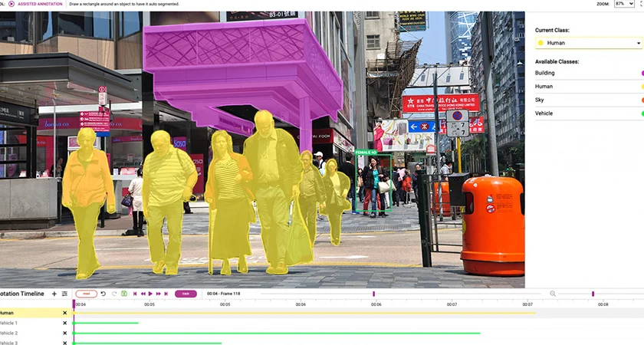Click the purple building segmentation mask
The height and width of the screenshot is (345, 644).
242,70
